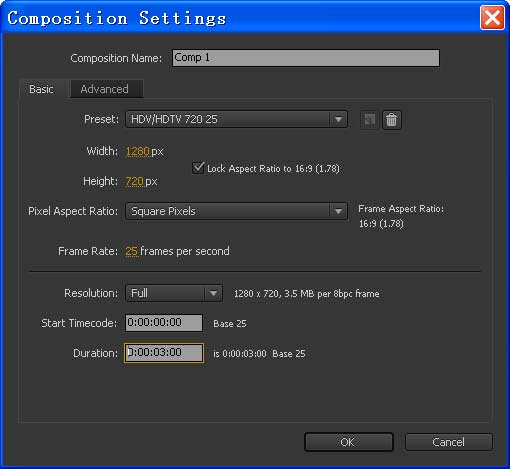The height and width of the screenshot is (469, 510).
Task: Toggle Lock Aspect Ratio checkbox
Action: click(198, 168)
